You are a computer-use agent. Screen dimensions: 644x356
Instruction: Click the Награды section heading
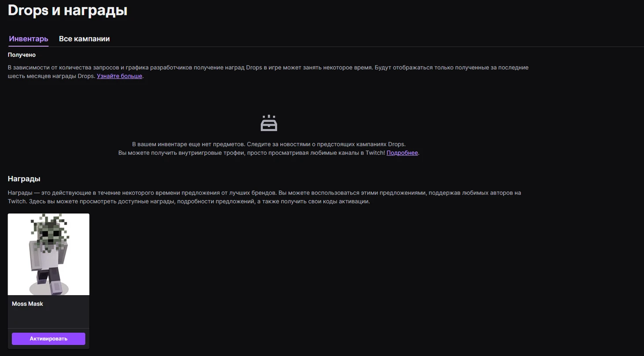click(24, 179)
